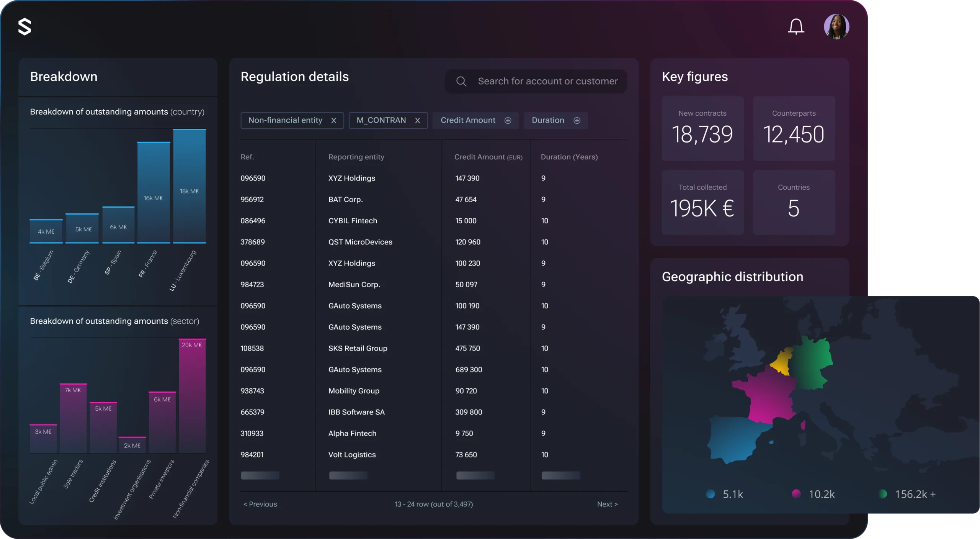980x539 pixels.
Task: Click the search magnifier icon
Action: click(461, 81)
